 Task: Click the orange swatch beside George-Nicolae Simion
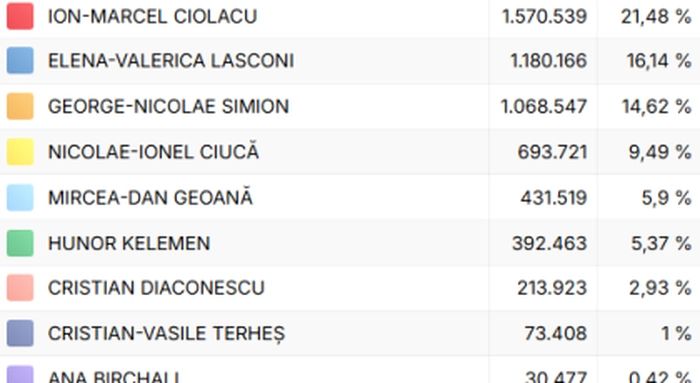pyautogui.click(x=20, y=106)
